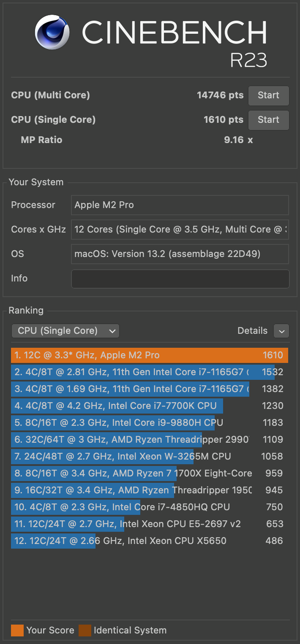Click the CINEBENCH title text
The image size is (300, 644).
coord(175,32)
